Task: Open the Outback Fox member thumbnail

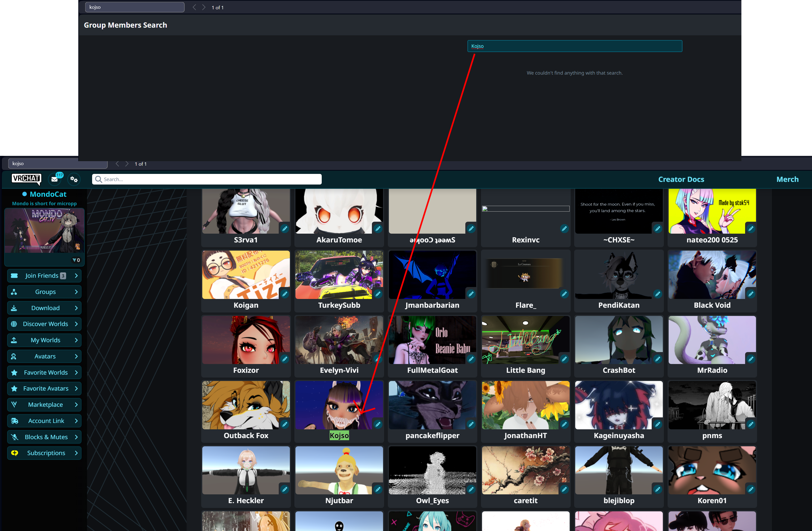Action: [246, 405]
